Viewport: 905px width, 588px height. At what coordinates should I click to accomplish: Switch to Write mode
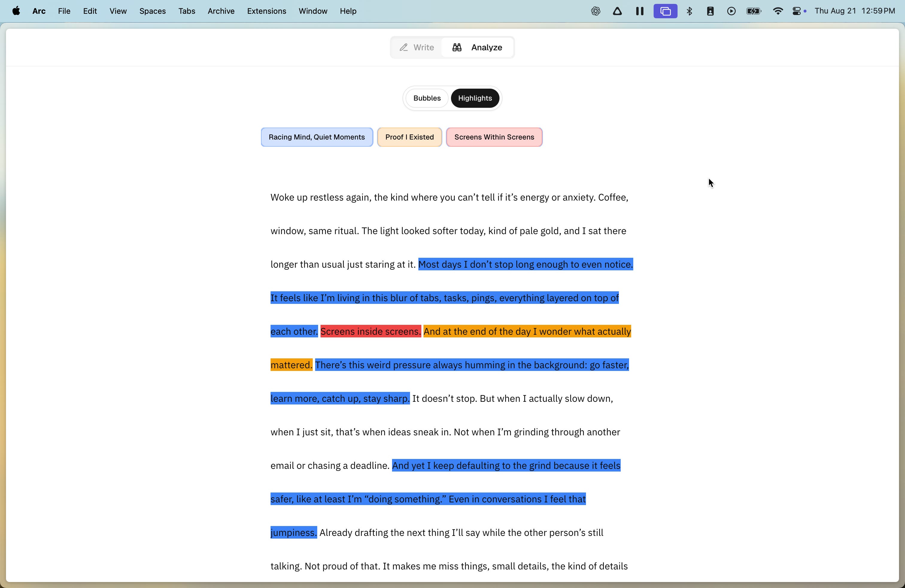point(417,47)
